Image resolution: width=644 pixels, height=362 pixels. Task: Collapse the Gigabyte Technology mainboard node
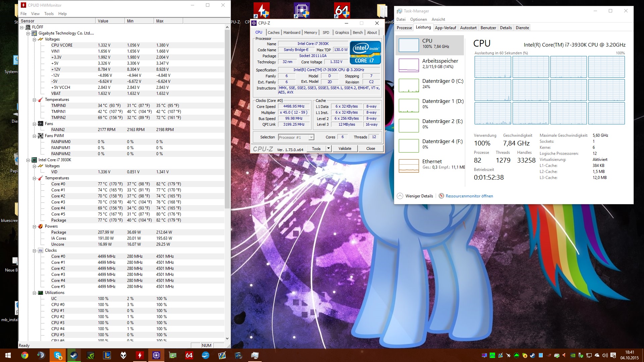click(x=28, y=34)
